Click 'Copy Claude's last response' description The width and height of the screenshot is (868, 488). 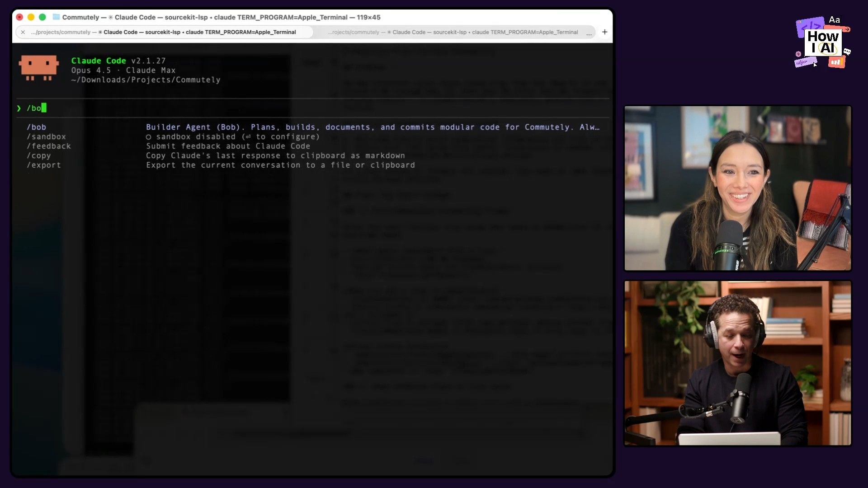(x=275, y=155)
